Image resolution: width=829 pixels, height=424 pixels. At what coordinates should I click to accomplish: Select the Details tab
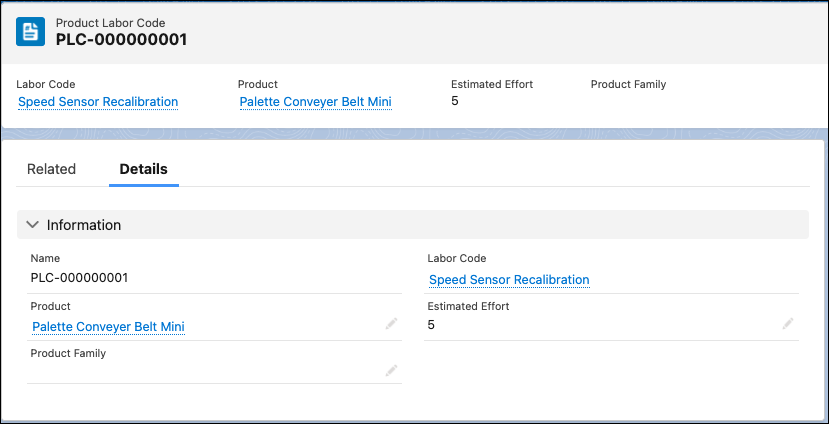143,169
